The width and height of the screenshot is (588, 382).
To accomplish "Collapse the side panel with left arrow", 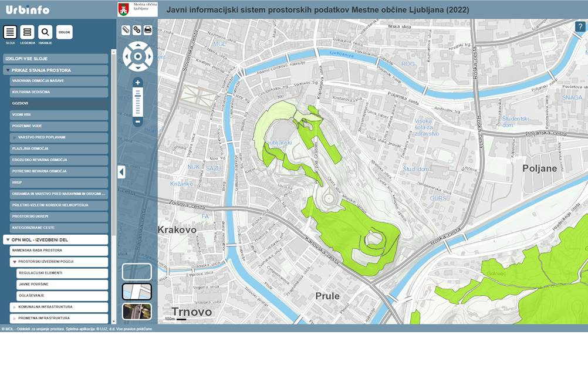I will click(121, 172).
